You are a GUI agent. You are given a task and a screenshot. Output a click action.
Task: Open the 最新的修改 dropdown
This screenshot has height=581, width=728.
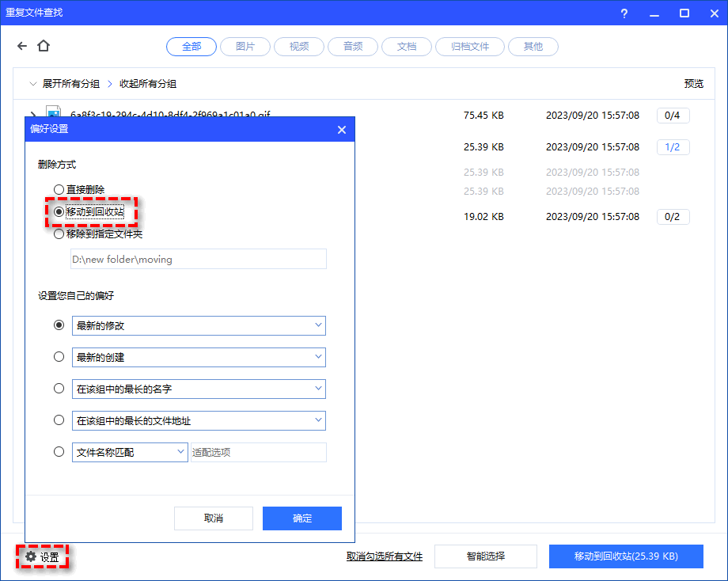point(199,325)
